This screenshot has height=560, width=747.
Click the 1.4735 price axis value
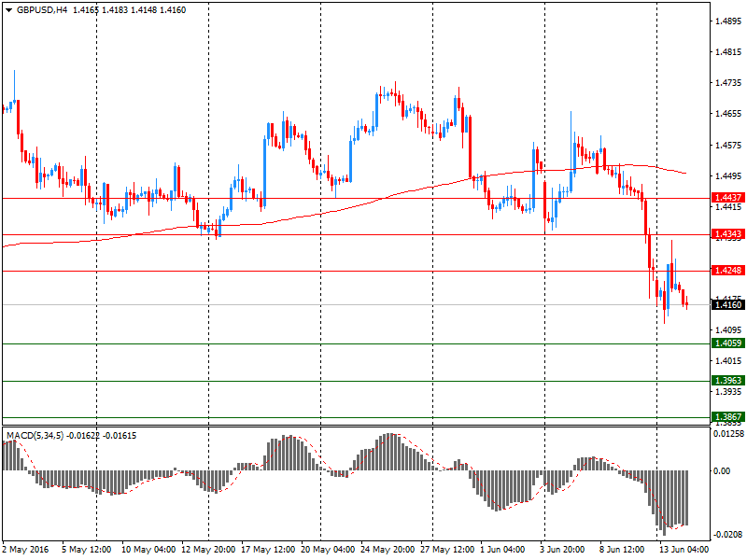coord(728,83)
